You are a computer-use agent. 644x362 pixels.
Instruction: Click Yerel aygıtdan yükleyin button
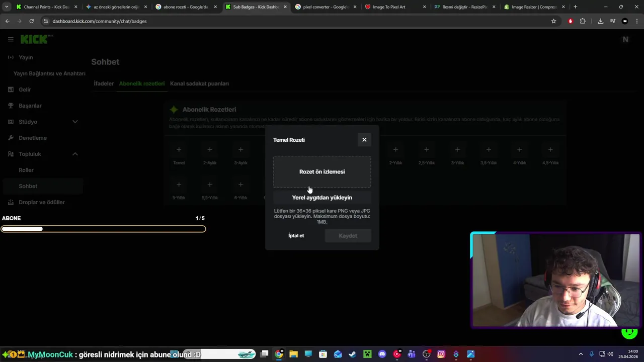point(322,198)
